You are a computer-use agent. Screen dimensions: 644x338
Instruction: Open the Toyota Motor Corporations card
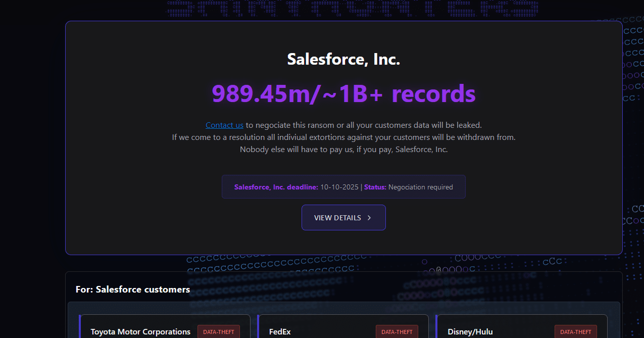164,326
